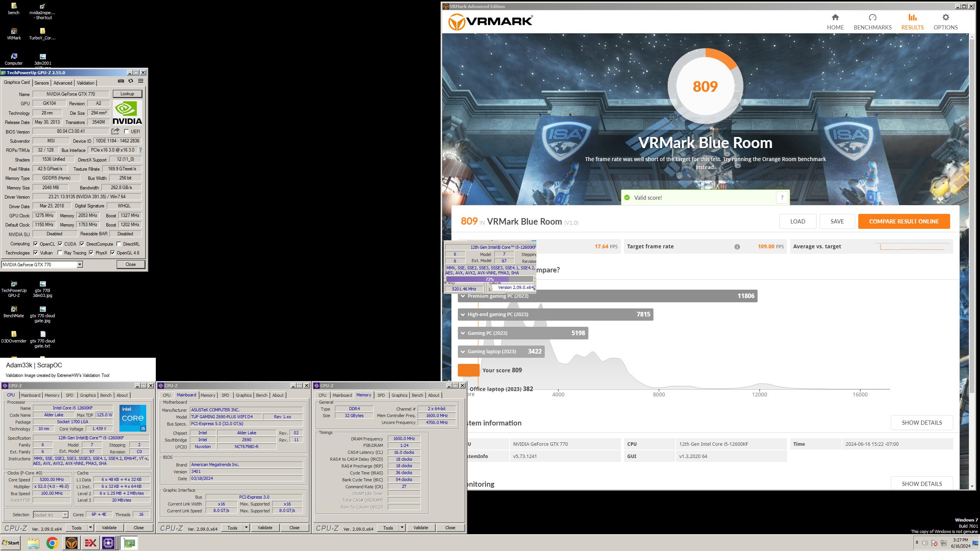Open VRMark Options gear
The height and width of the screenshot is (551, 980).
pyautogui.click(x=946, y=22)
